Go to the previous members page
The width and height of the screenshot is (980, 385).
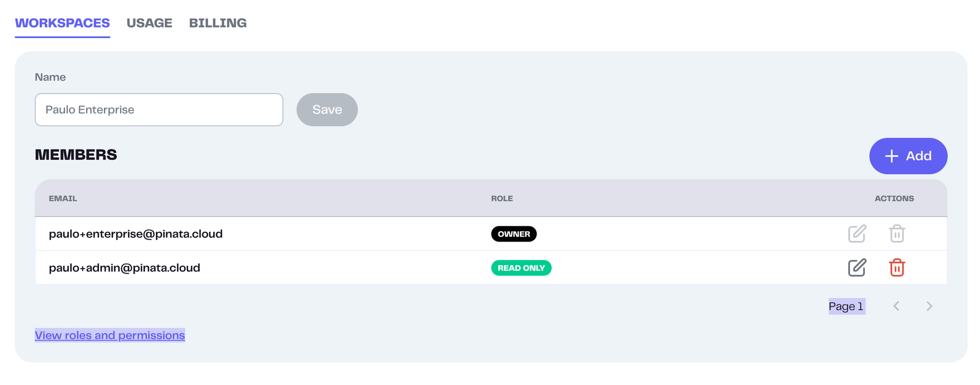(896, 306)
